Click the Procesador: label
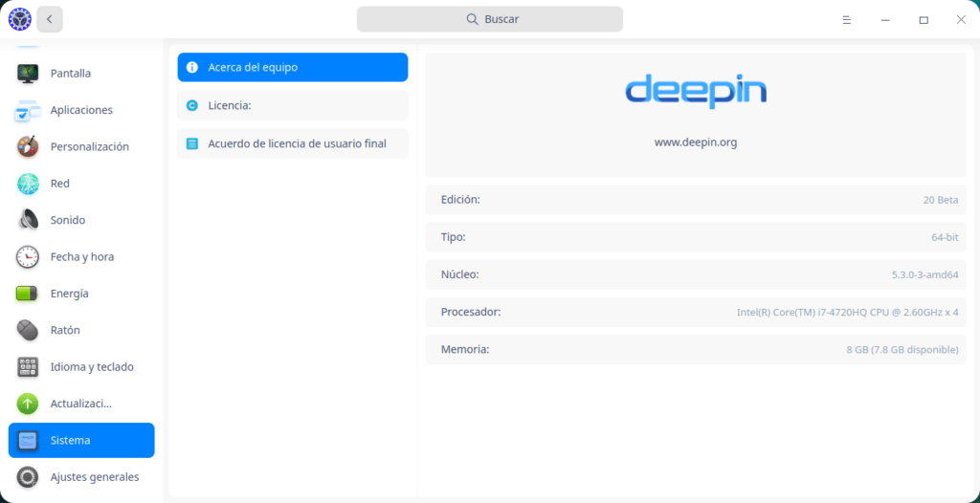980x503 pixels. [x=471, y=312]
